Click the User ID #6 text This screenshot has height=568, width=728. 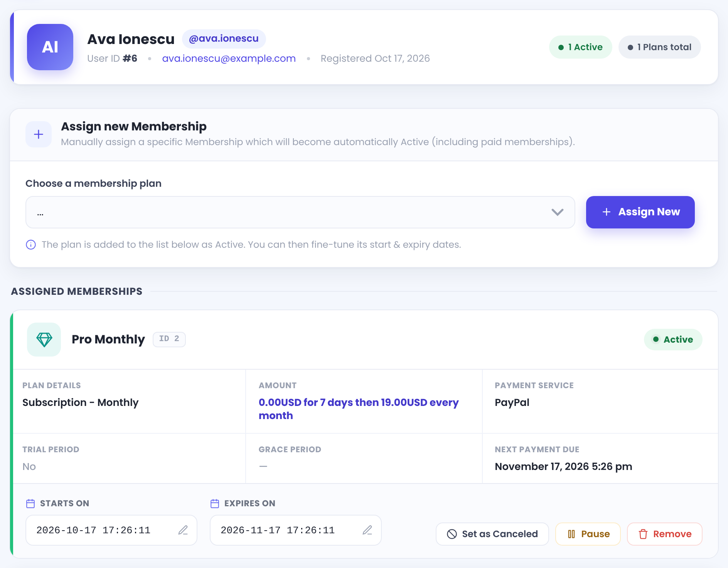click(x=112, y=59)
